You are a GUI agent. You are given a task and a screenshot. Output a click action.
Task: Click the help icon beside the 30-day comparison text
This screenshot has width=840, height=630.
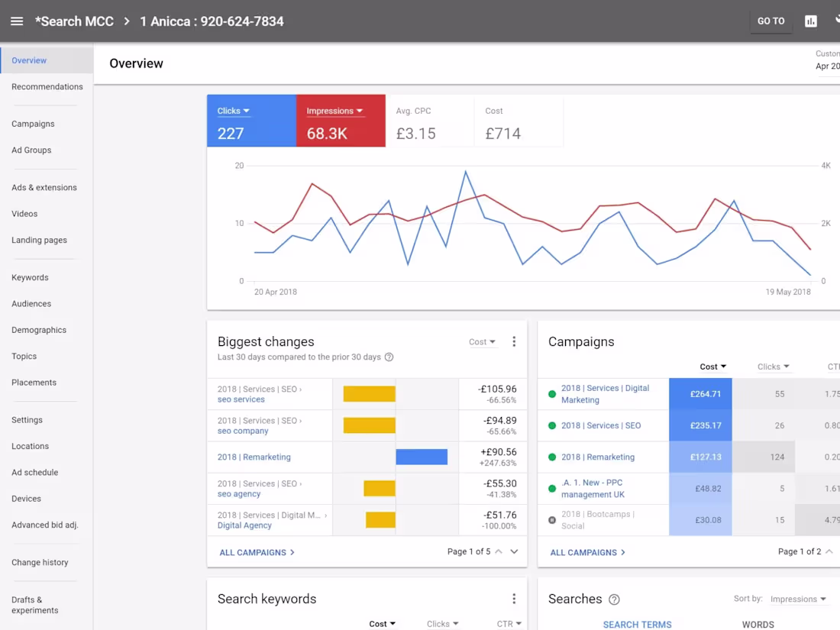coord(389,357)
